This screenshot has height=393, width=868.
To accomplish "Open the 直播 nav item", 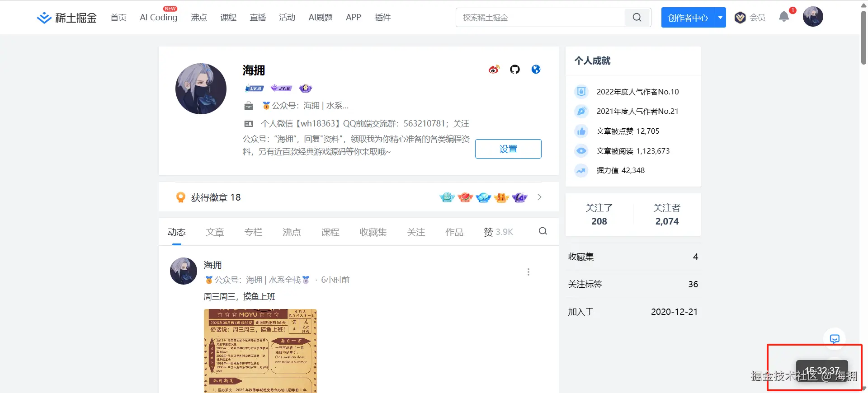I will tap(258, 18).
